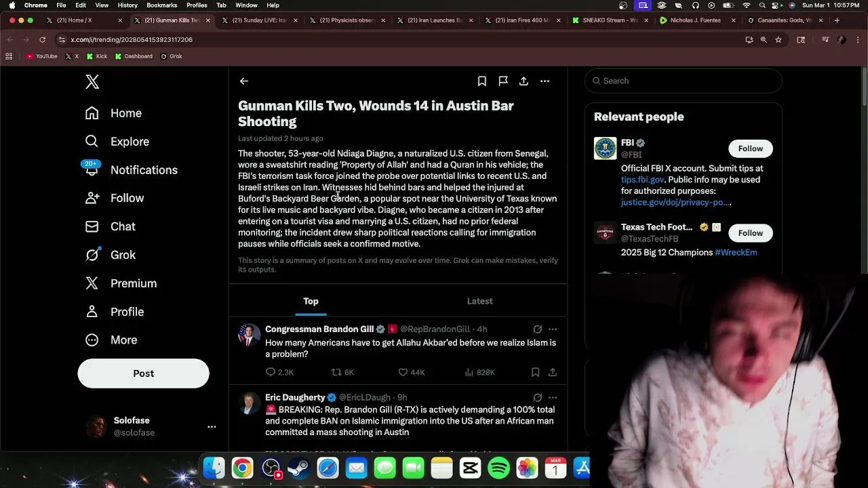Open tips.fbi.gov link
The width and height of the screenshot is (868, 488).
[642, 180]
